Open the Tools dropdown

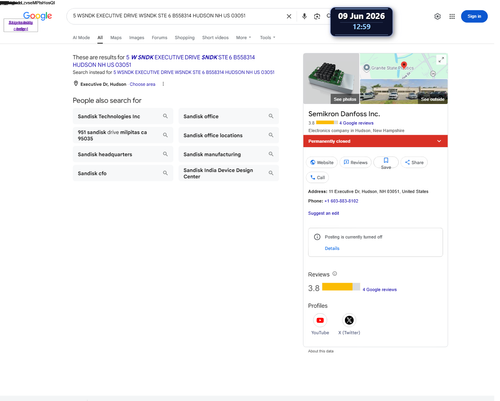tap(268, 38)
